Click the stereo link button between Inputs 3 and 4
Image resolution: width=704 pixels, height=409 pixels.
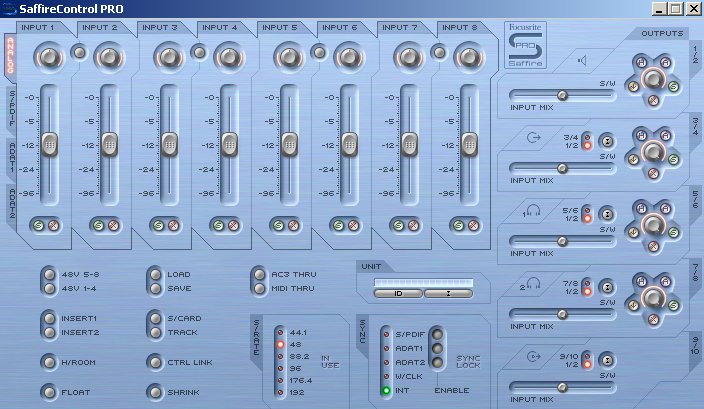(199, 53)
